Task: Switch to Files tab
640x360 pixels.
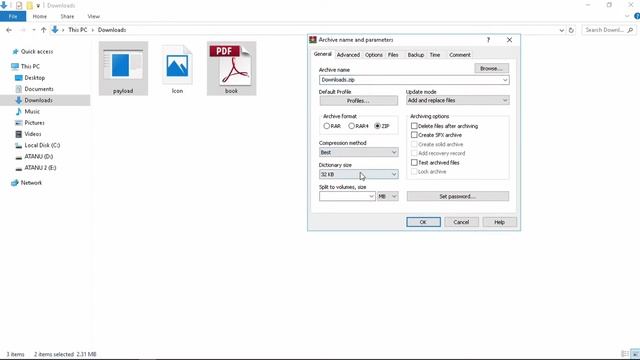Action: click(x=393, y=55)
